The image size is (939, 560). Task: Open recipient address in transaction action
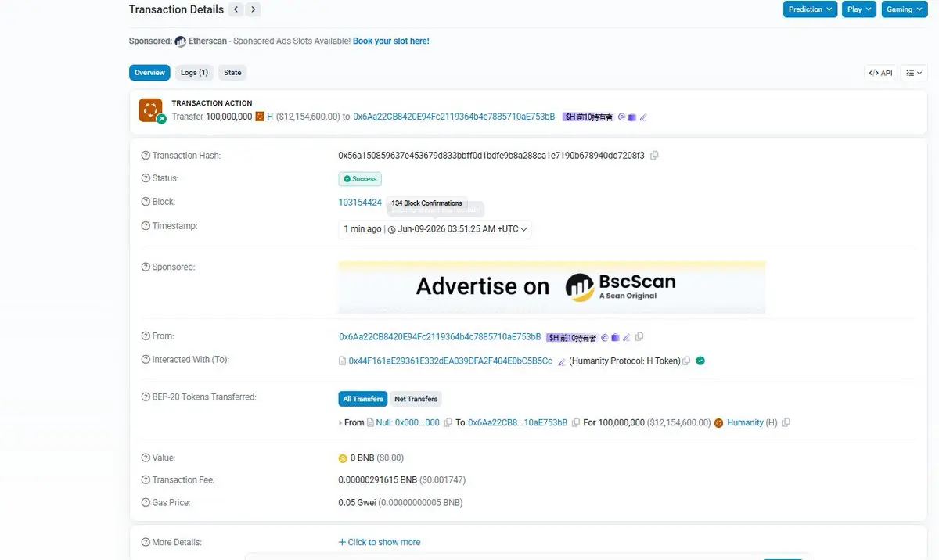click(x=454, y=117)
